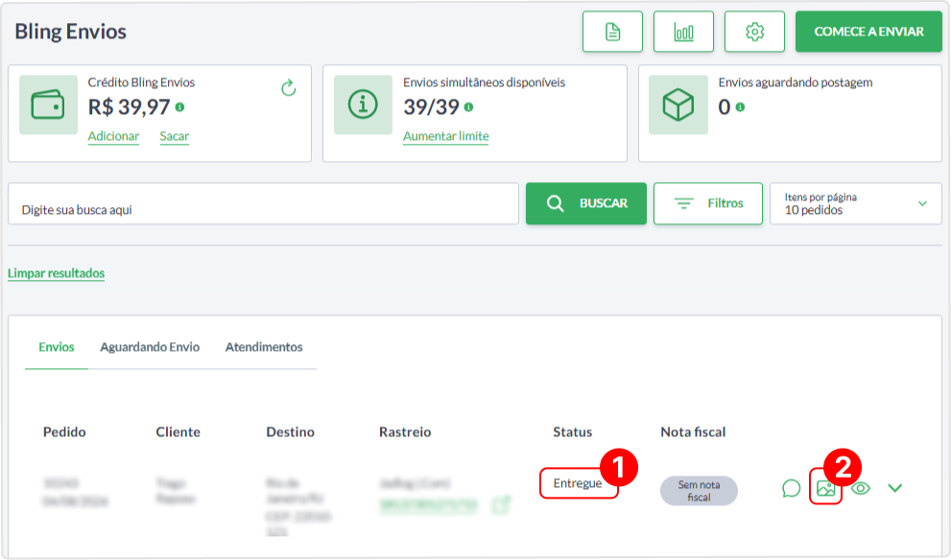Viewport: 951px width, 560px height.
Task: Focus the 'Digite sua busca aqui' search field
Action: point(263,203)
